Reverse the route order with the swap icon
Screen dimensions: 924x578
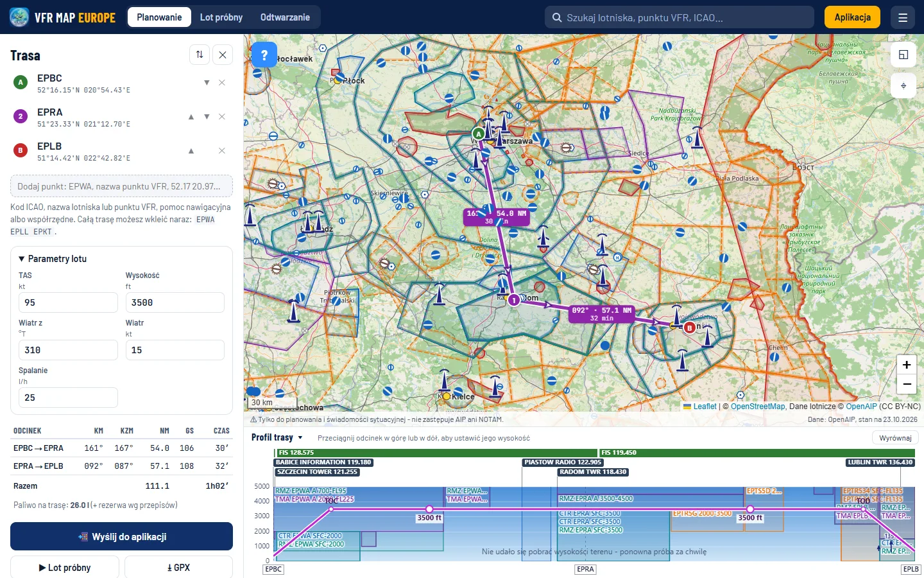point(200,55)
